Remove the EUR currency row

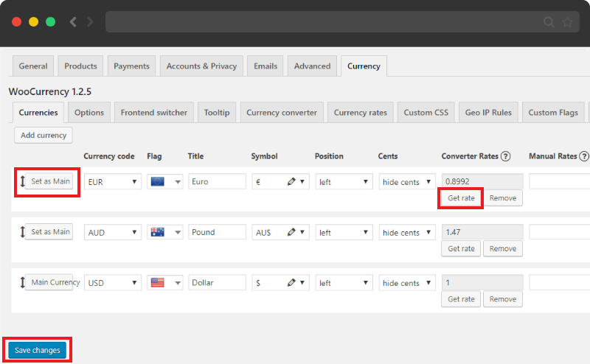click(x=503, y=197)
